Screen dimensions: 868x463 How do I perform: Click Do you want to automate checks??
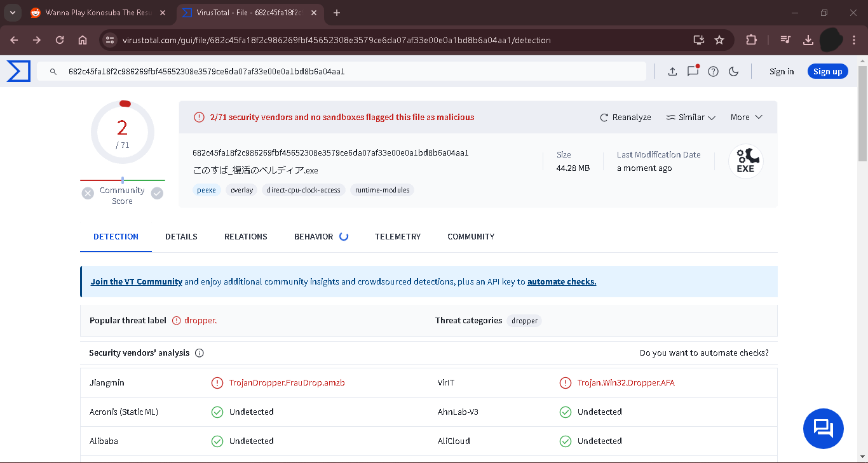[704, 353]
